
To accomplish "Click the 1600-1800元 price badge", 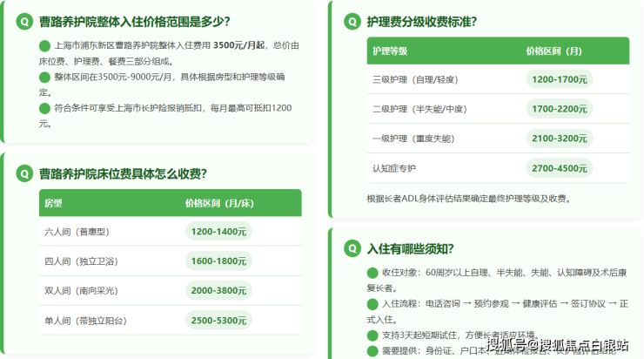I will (218, 261).
